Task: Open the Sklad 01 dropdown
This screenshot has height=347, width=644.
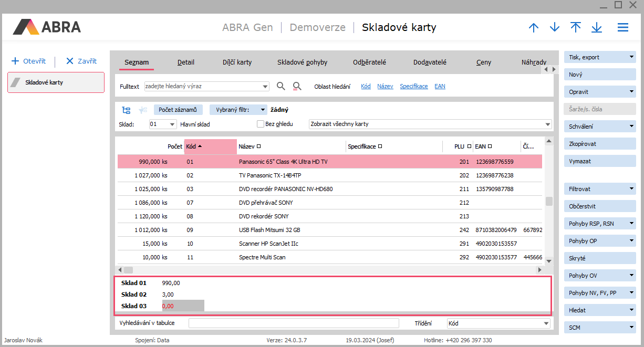Action: [x=172, y=124]
